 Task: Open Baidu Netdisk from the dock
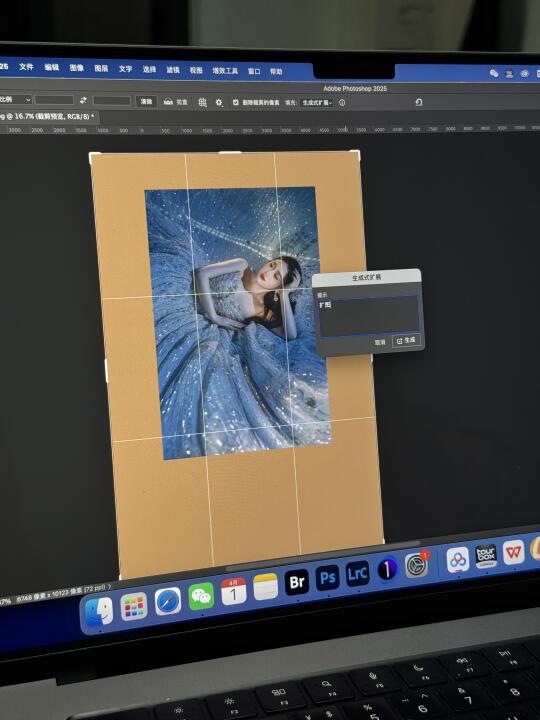(457, 559)
